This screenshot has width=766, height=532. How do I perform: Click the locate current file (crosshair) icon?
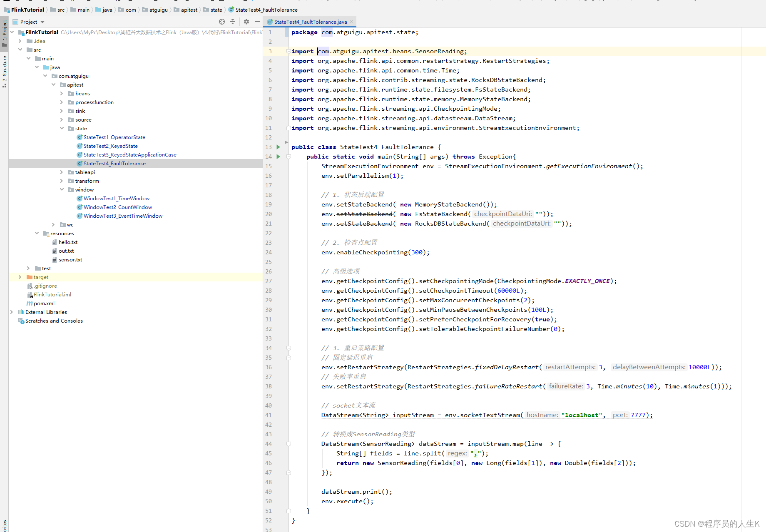pos(221,22)
